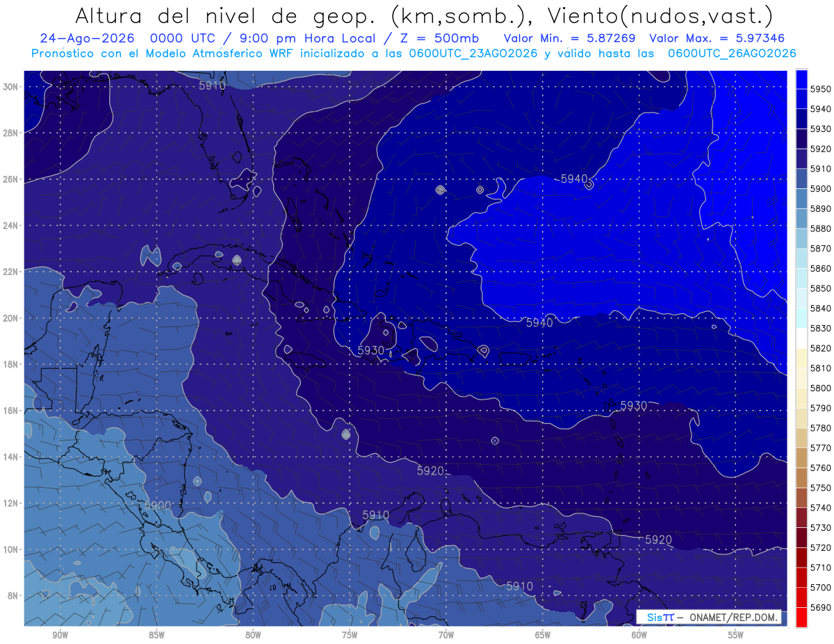The image size is (834, 644).
Task: Select the 5820 label on the color scale
Action: coord(821,348)
